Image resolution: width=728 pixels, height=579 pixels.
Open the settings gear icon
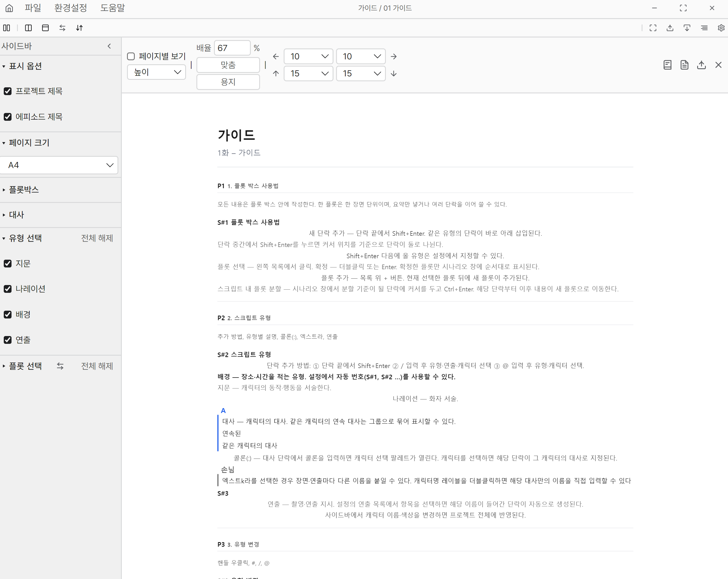click(721, 28)
